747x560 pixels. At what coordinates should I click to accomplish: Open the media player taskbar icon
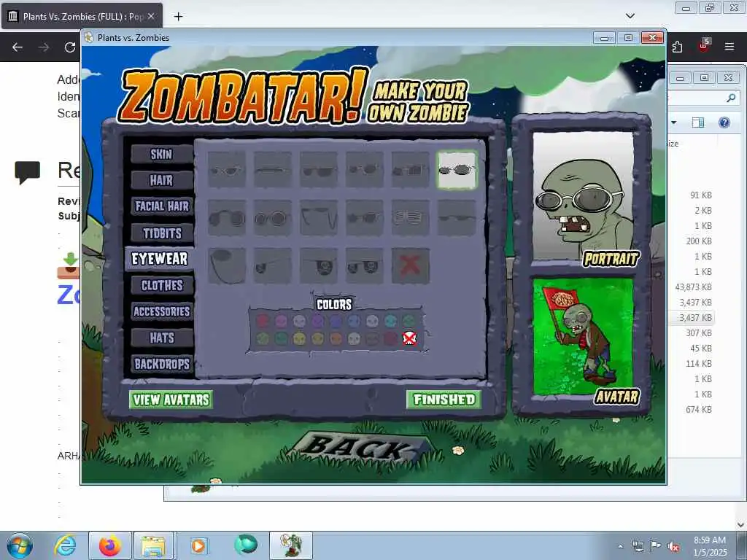pos(198,545)
